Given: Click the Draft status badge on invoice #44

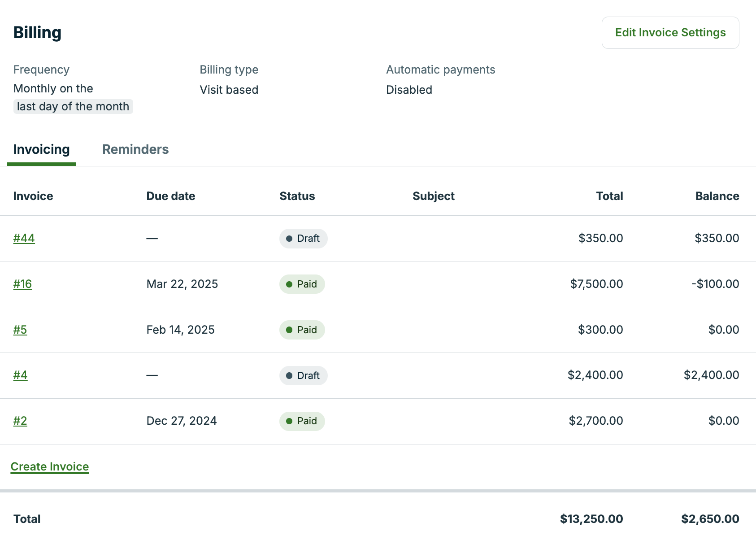Looking at the screenshot, I should (303, 239).
